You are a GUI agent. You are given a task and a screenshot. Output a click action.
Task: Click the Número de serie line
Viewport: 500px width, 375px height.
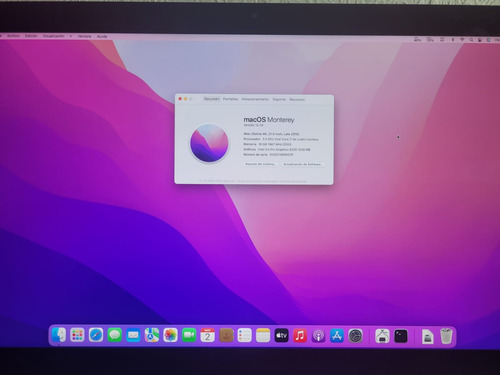coord(268,155)
